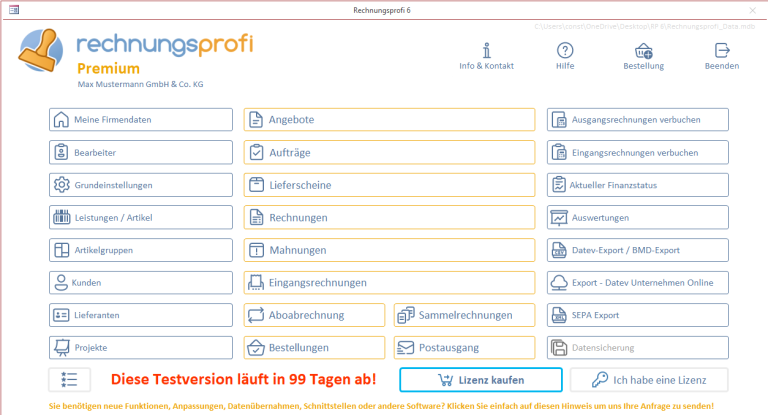768x415 pixels.
Task: Open Grundeinstellungen
Action: (141, 185)
